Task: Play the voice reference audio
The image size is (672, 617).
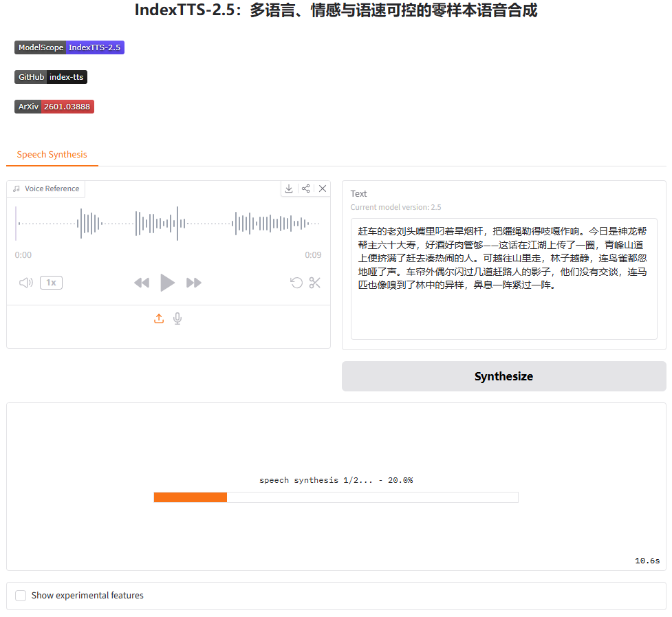Action: [167, 283]
